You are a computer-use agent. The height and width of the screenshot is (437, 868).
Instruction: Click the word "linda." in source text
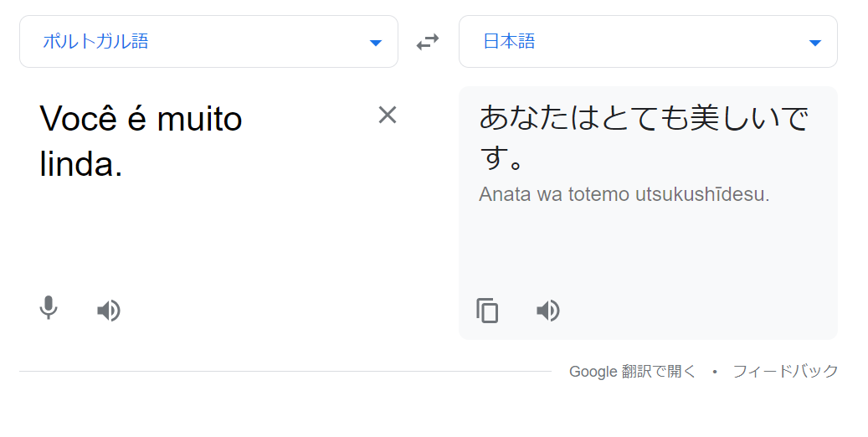81,164
